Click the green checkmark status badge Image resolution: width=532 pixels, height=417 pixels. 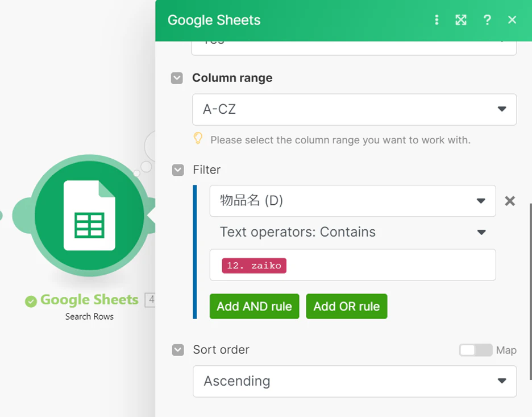coord(31,301)
